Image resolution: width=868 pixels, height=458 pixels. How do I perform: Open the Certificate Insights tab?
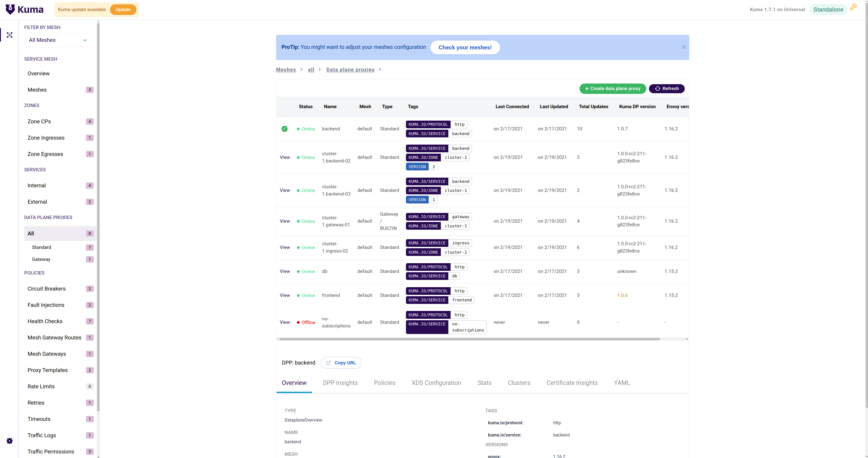pos(572,383)
